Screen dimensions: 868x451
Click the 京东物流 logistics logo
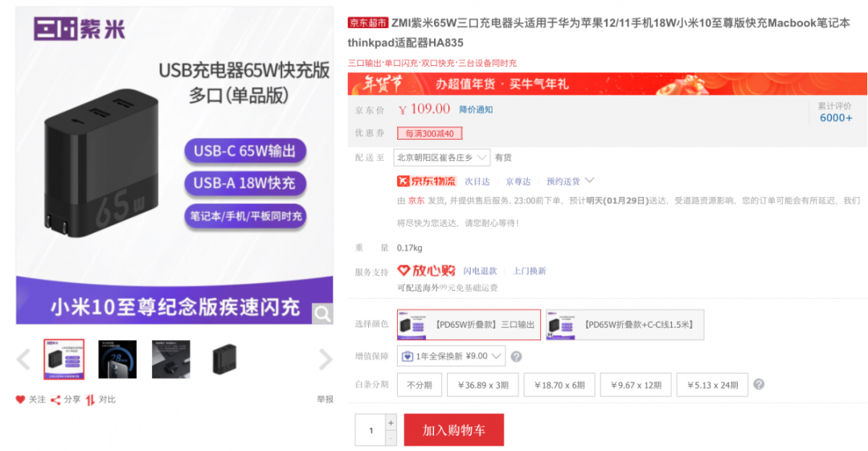(x=426, y=181)
